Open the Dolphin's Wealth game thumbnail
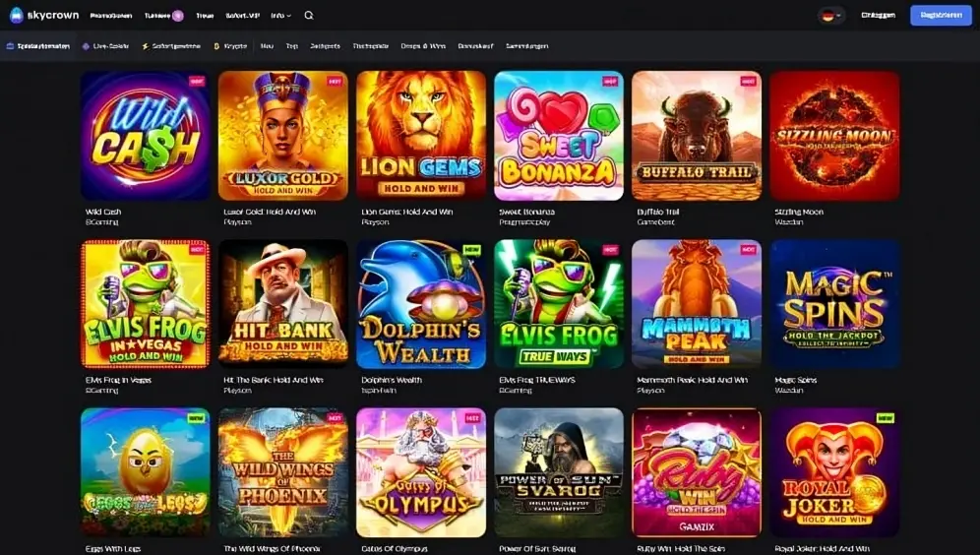Screen dimensions: 980x555 (x=421, y=304)
